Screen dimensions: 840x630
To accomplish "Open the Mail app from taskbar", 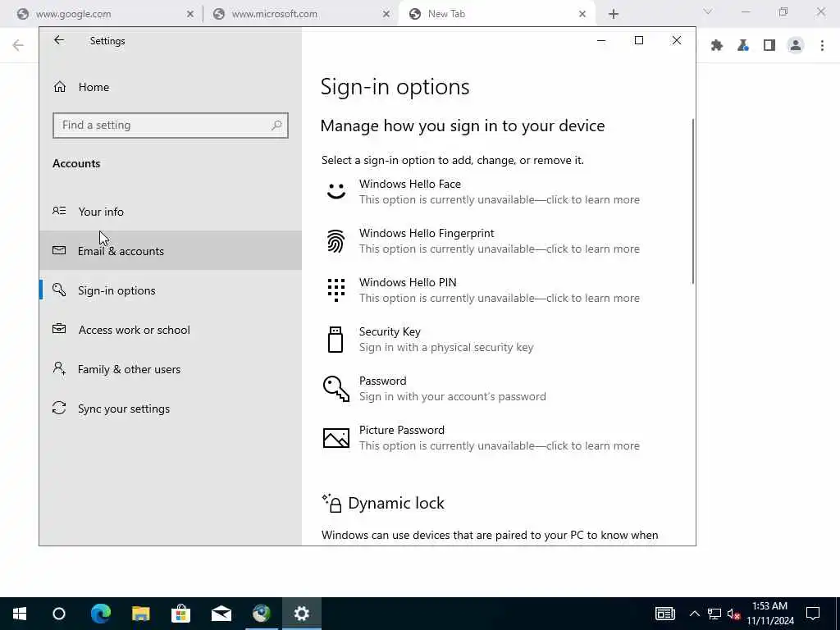I will click(221, 614).
